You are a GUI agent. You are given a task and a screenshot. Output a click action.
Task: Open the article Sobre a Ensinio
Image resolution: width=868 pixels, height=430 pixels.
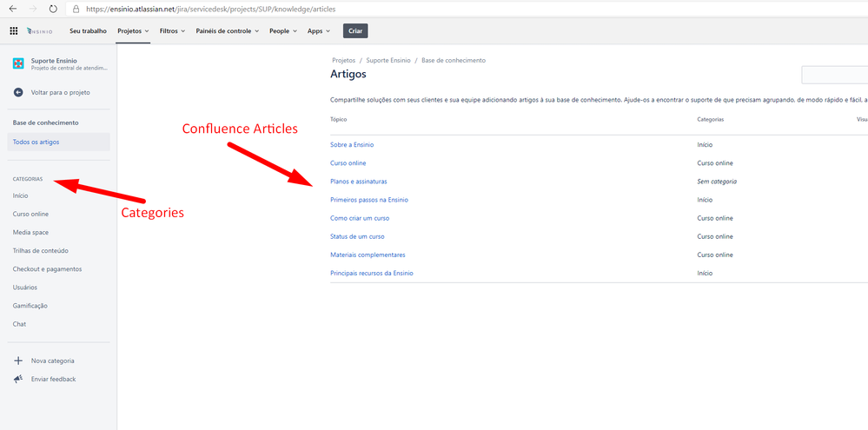352,144
